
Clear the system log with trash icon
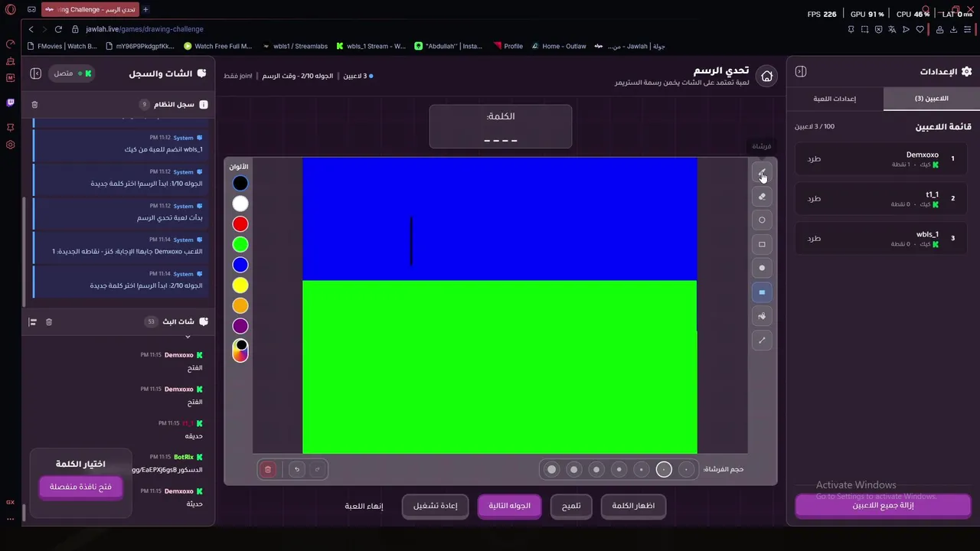(34, 104)
